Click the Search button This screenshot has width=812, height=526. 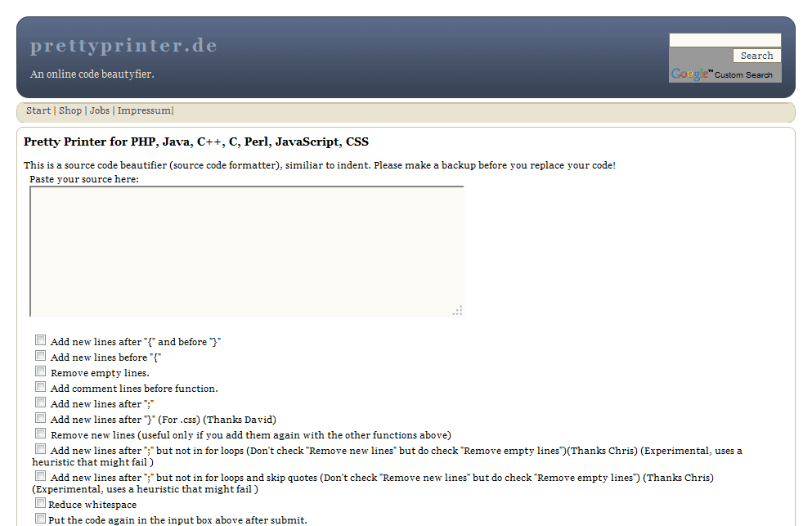(756, 56)
